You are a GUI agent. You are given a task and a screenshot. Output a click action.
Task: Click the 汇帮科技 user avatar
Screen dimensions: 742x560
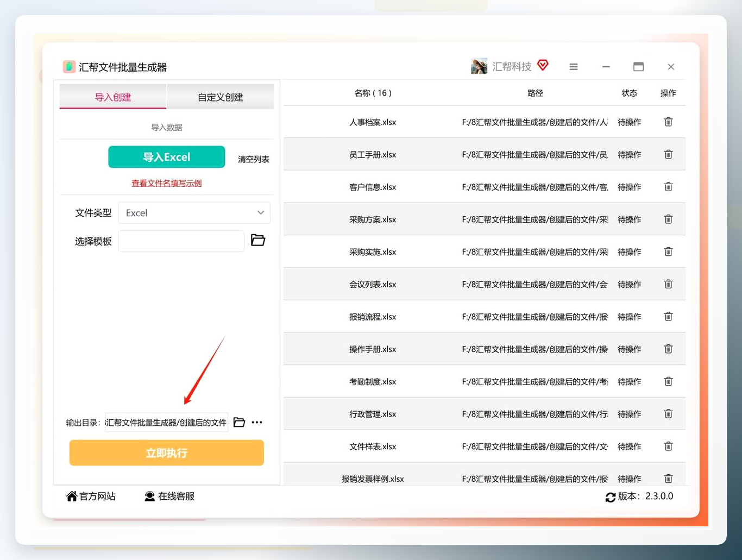(479, 66)
